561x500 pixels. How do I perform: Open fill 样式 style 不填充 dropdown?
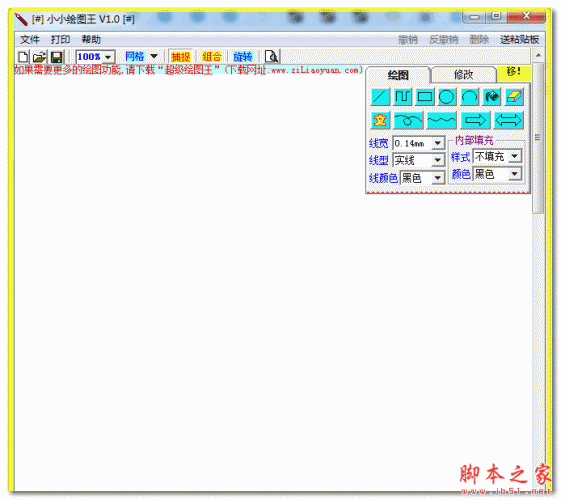pos(514,156)
